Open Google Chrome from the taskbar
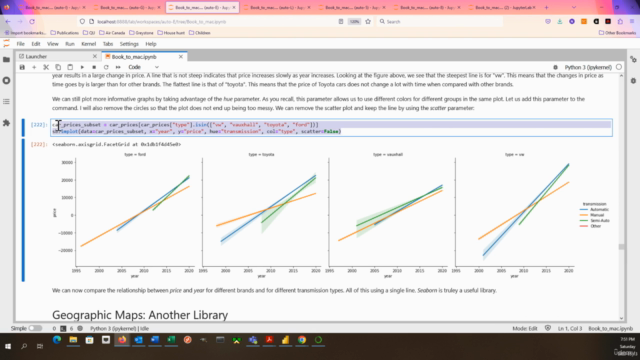The width and height of the screenshot is (640, 360). coord(302,340)
